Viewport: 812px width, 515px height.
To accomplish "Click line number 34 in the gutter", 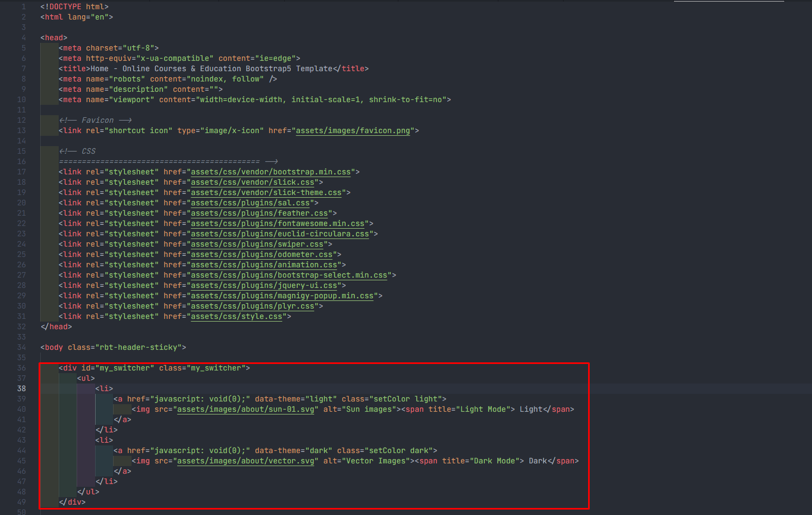I will [x=21, y=348].
